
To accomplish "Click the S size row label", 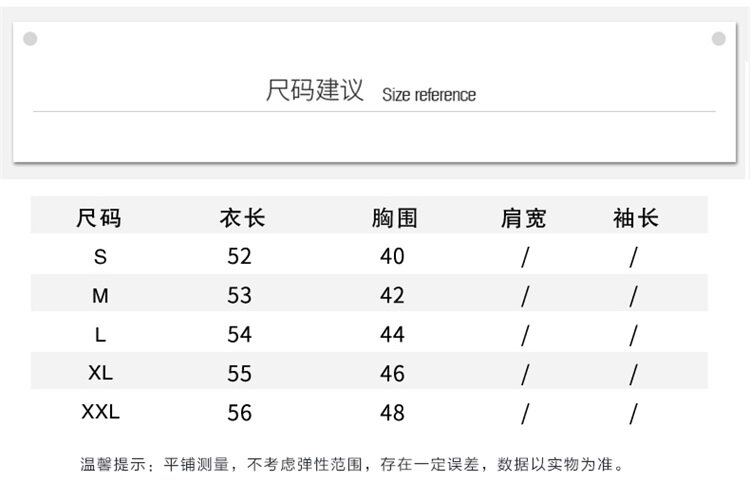I will pos(100,257).
